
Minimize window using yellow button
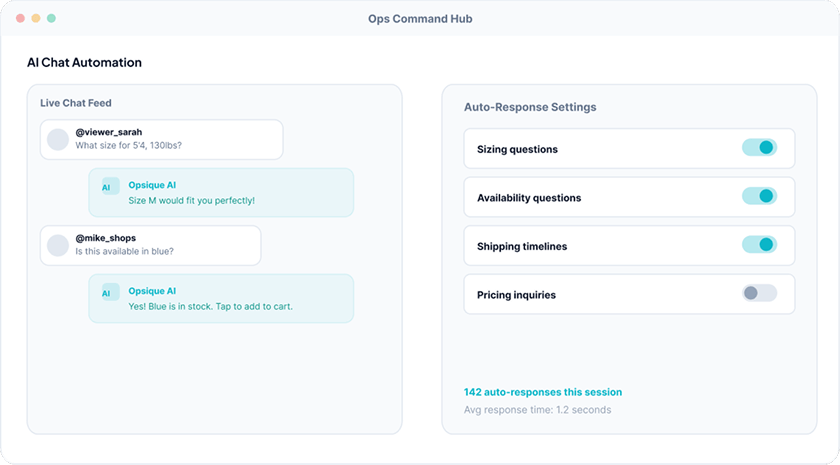pyautogui.click(x=36, y=18)
